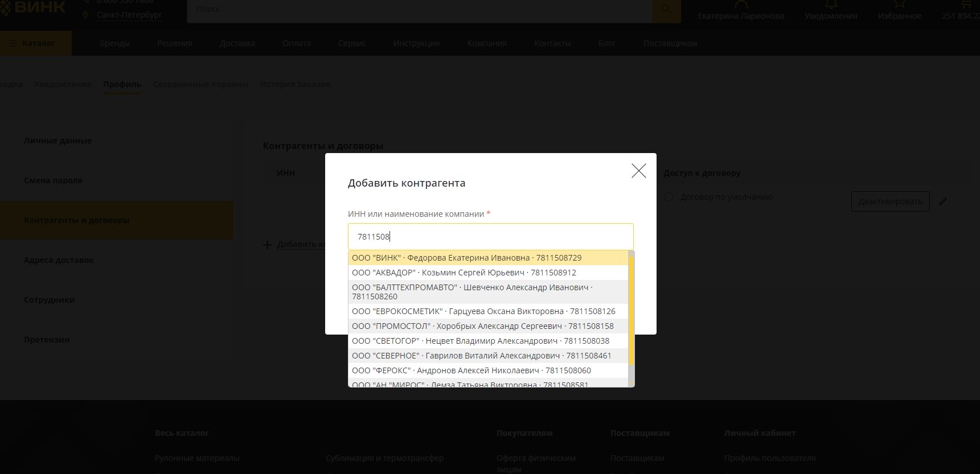Open Уведомления bell in header
This screenshot has width=980, height=474.
(x=831, y=10)
